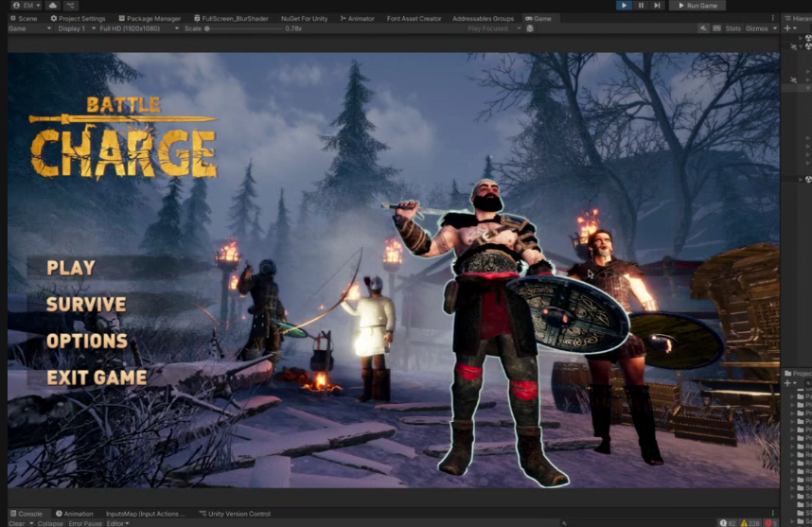Viewport: 812px width, 527px height.
Task: Select the Game view tab
Action: tap(538, 18)
